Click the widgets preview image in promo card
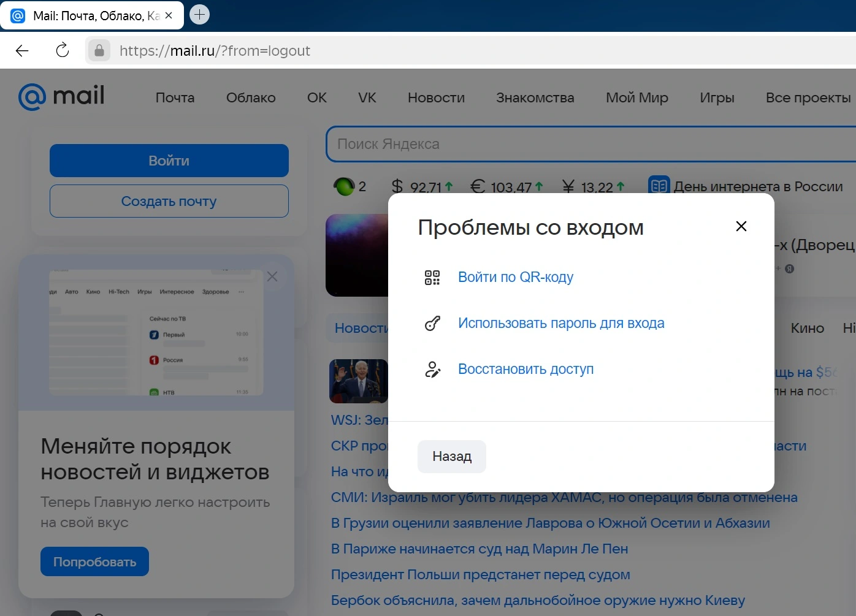 (x=156, y=332)
